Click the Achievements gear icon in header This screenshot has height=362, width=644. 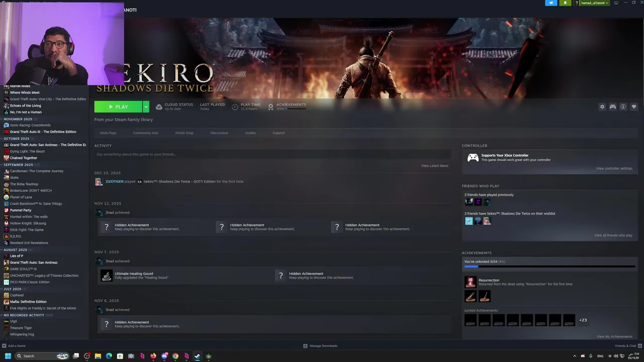(x=271, y=107)
